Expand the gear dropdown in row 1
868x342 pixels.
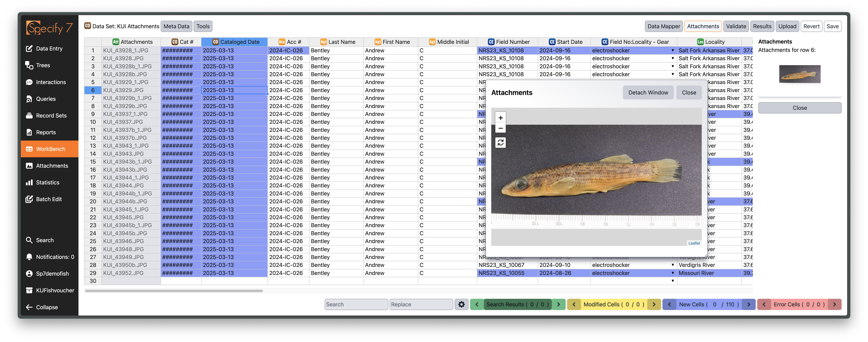673,50
